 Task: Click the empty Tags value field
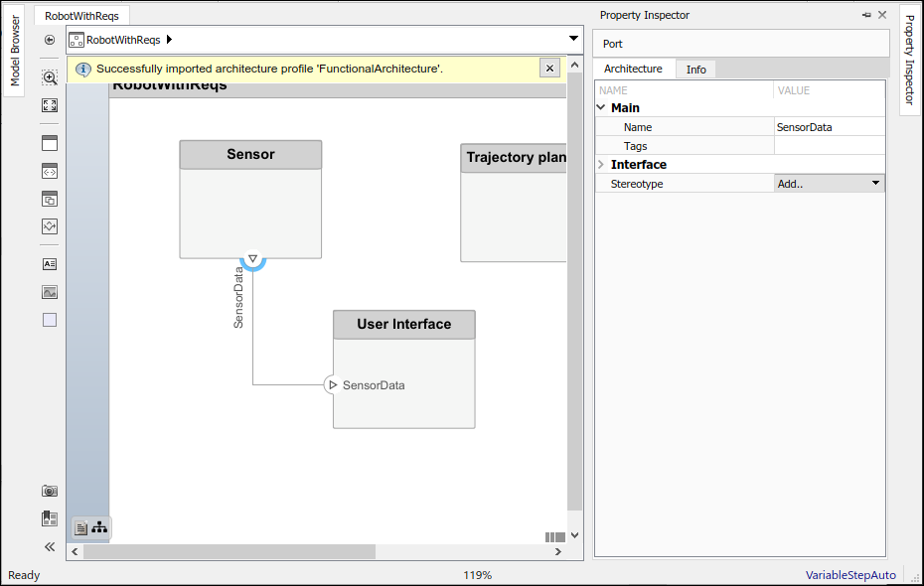(830, 145)
